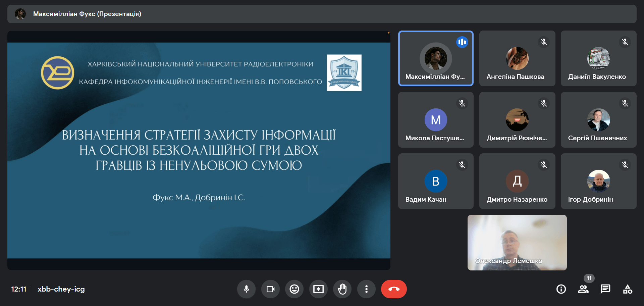Click the Ангеліна Пашкова participant tile
The height and width of the screenshot is (306, 644).
(517, 58)
